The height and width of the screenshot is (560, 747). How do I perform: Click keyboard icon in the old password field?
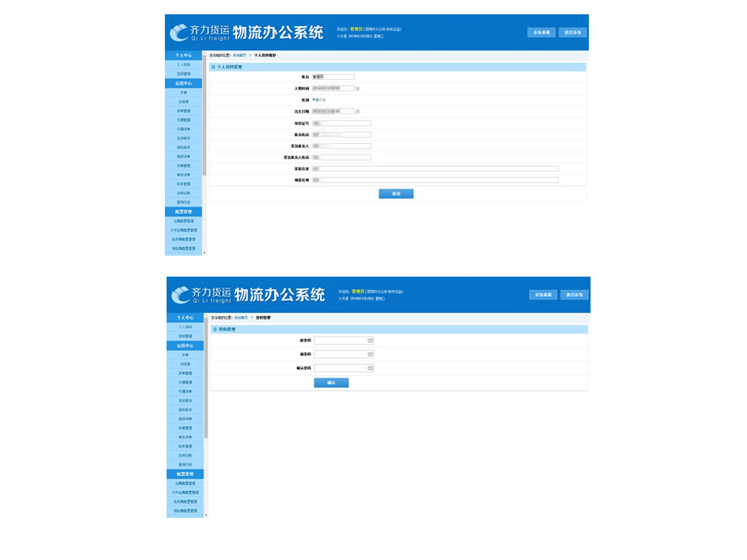click(370, 341)
